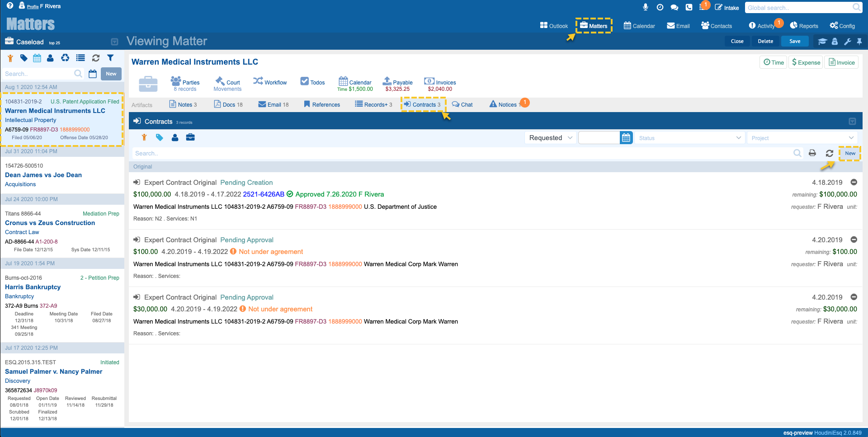Create a New matter in caseload
The width and height of the screenshot is (868, 437).
[x=111, y=74]
